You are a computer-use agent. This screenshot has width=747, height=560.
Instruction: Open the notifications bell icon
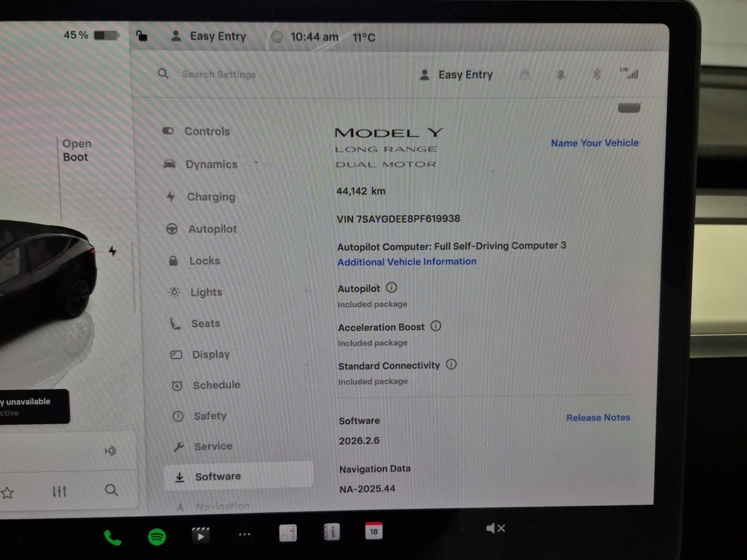click(561, 75)
